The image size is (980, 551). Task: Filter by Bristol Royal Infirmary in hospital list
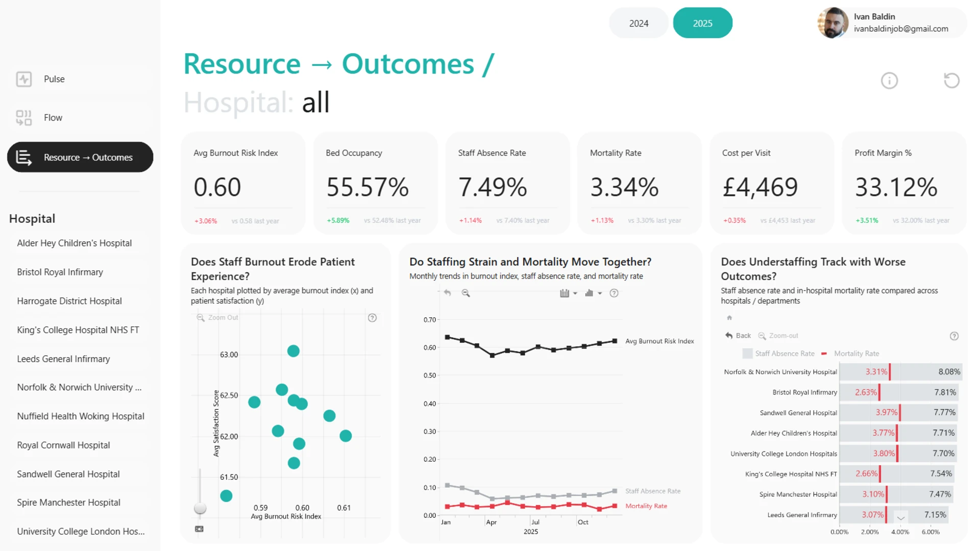pos(60,272)
